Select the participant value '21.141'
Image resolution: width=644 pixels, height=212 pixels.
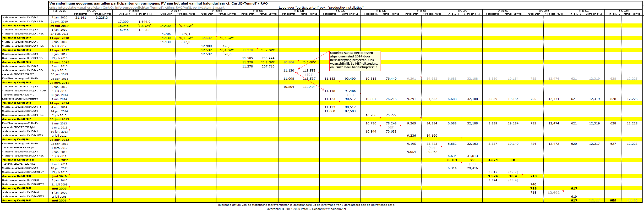pos(81,17)
